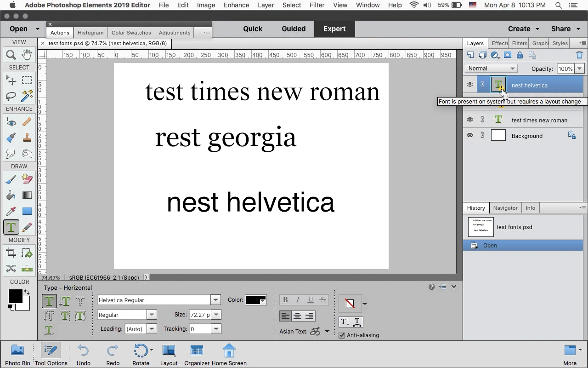Image resolution: width=588 pixels, height=368 pixels.
Task: Open the font Size dropdown arrow
Action: point(216,315)
